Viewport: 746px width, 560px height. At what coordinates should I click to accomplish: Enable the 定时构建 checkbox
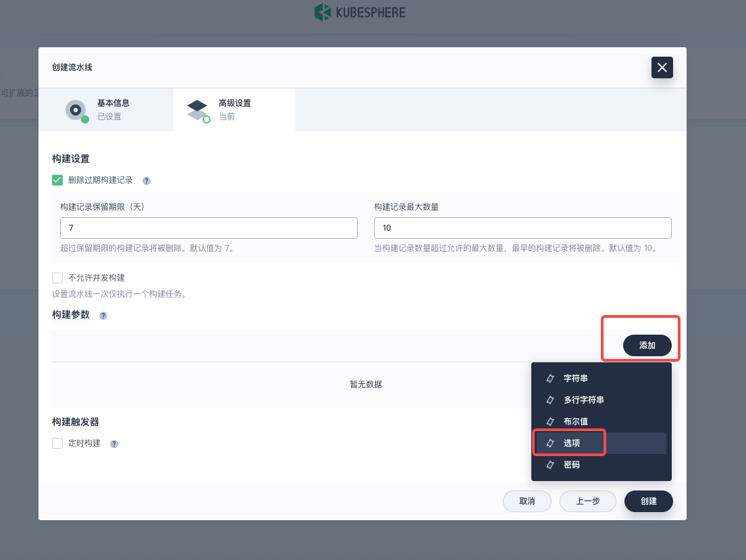57,443
